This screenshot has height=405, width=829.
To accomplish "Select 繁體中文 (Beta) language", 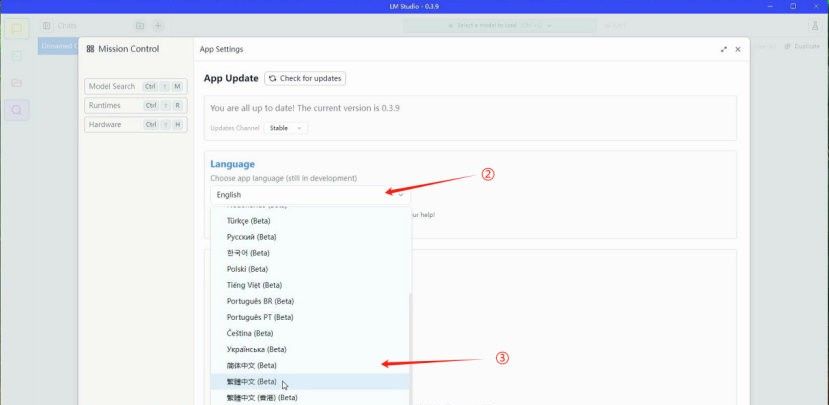I will 310,381.
